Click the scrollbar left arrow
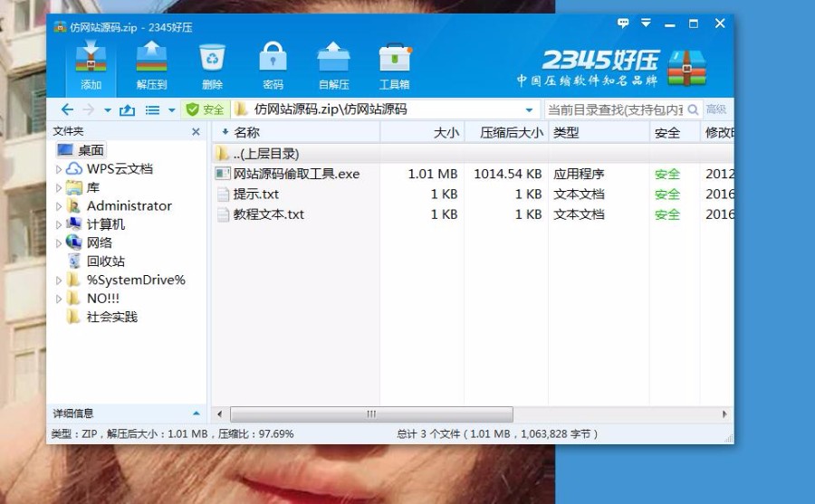The height and width of the screenshot is (504, 815). coord(220,414)
